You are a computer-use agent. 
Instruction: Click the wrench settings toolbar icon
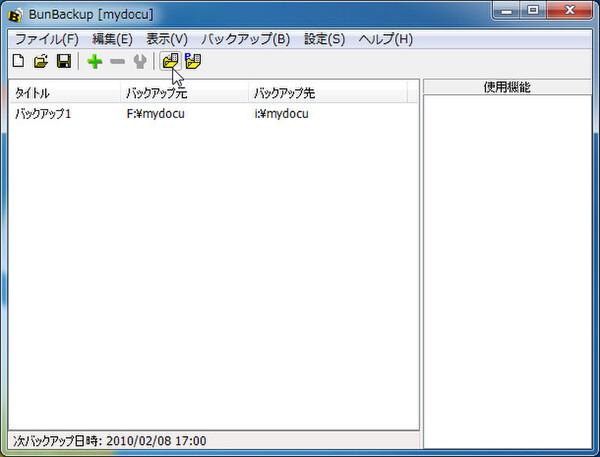tap(140, 62)
